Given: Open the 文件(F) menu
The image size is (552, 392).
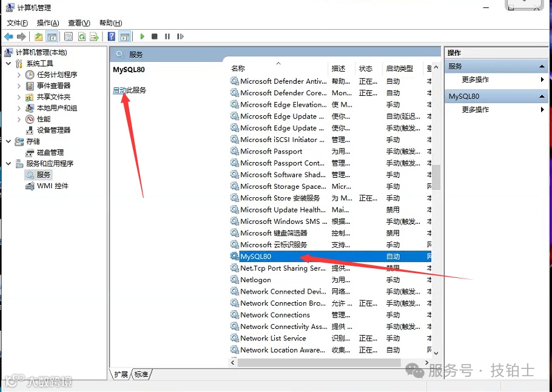Looking at the screenshot, I should click(17, 23).
